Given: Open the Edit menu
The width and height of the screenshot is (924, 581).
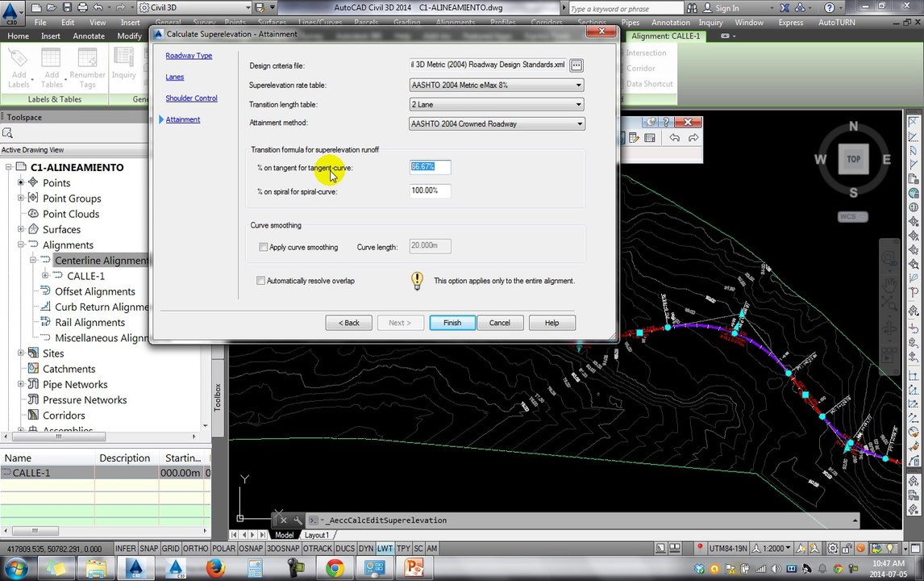Looking at the screenshot, I should coord(68,23).
